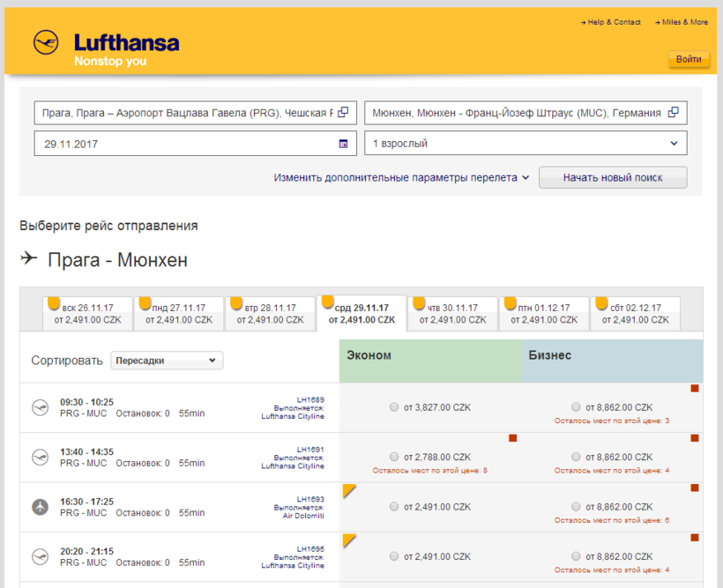Click airline icon of 09:30 flight LH1689

[x=40, y=407]
